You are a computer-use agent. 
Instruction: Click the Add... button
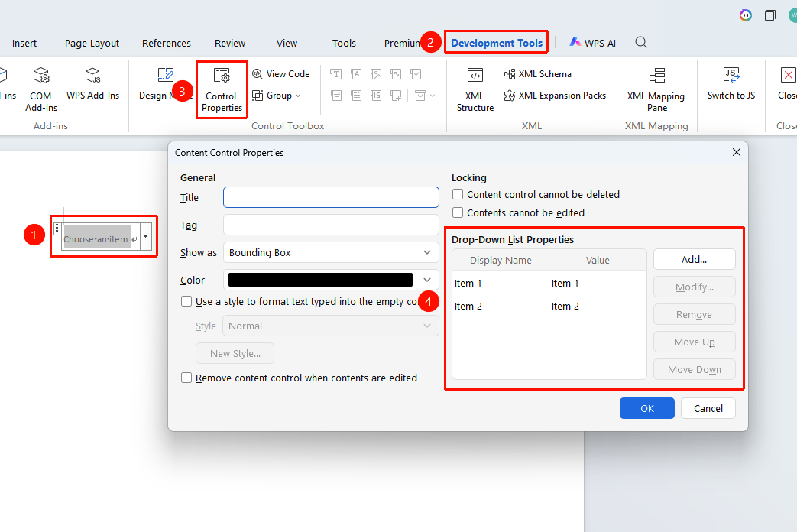coord(695,259)
